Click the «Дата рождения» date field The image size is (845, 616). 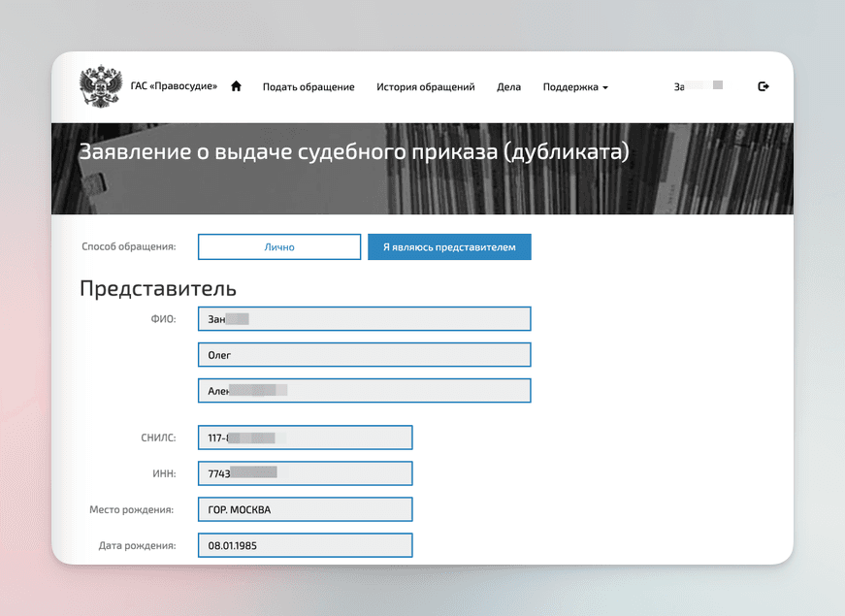(305, 545)
